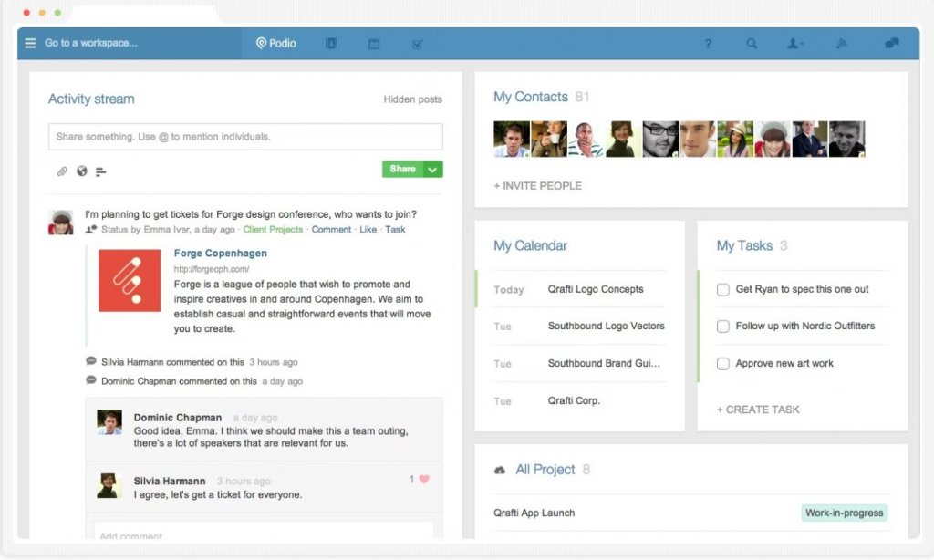The height and width of the screenshot is (560, 934).
Task: Open the 'Client Projects' workspace link
Action: pos(273,229)
